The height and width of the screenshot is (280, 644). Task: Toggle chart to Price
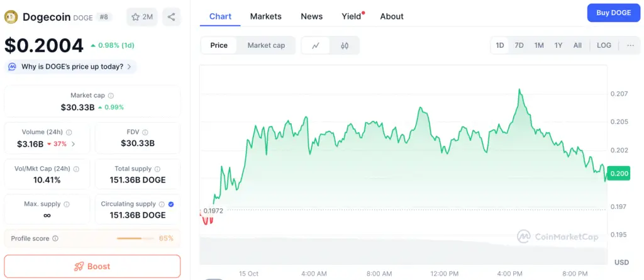(x=219, y=45)
